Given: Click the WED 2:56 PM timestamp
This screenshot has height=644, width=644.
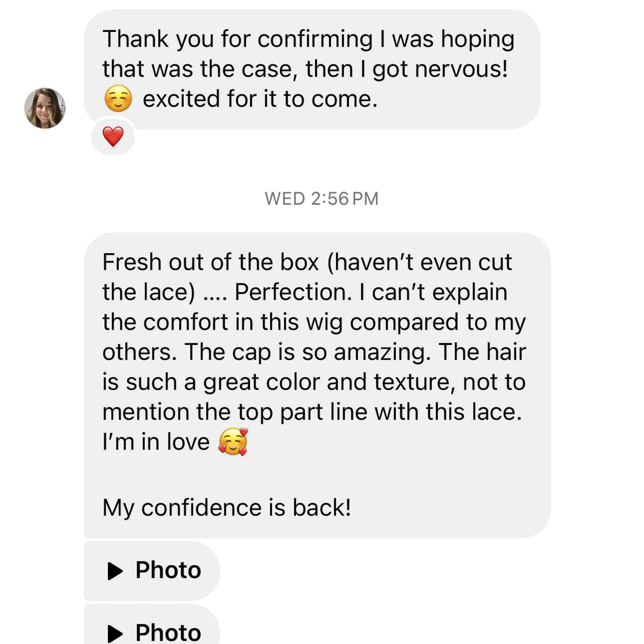Looking at the screenshot, I should pyautogui.click(x=322, y=199).
